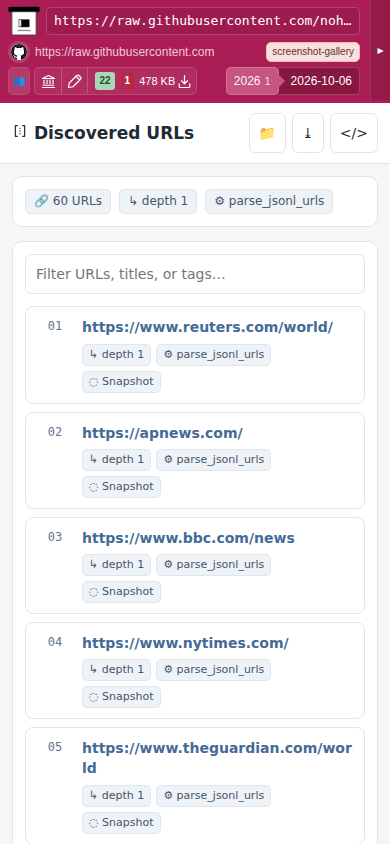Select the 2026-10-06 date breadcrumb
390x844 pixels.
pyautogui.click(x=321, y=81)
